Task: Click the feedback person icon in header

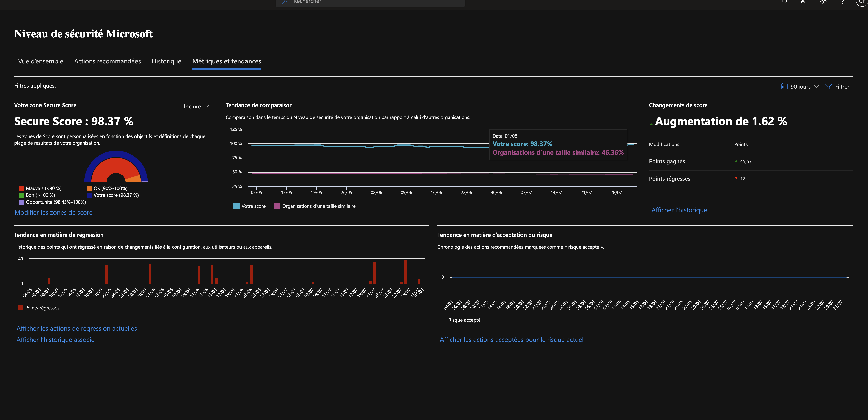Action: (803, 1)
